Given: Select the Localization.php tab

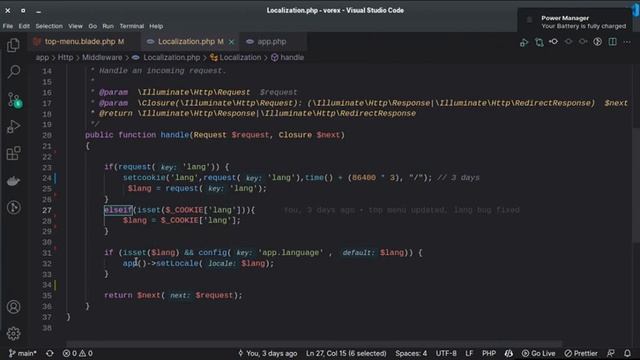Looking at the screenshot, I should click(x=190, y=42).
